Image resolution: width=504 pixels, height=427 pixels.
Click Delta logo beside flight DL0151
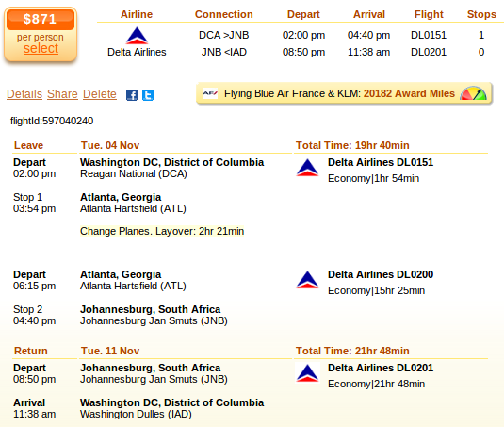(x=307, y=168)
